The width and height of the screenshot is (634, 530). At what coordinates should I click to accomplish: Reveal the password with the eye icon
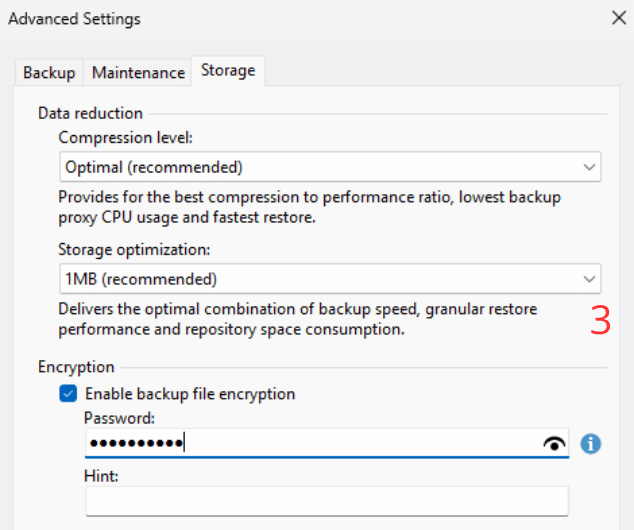[554, 444]
